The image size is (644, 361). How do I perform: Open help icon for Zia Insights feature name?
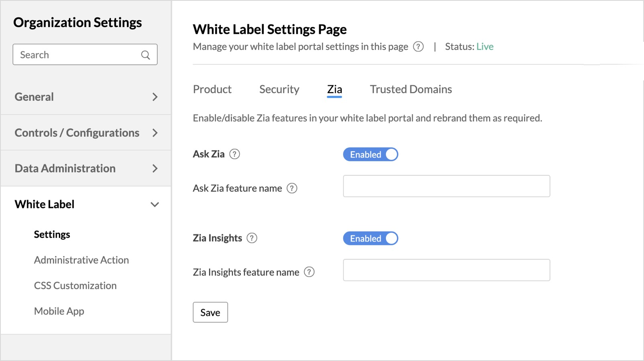[309, 272]
